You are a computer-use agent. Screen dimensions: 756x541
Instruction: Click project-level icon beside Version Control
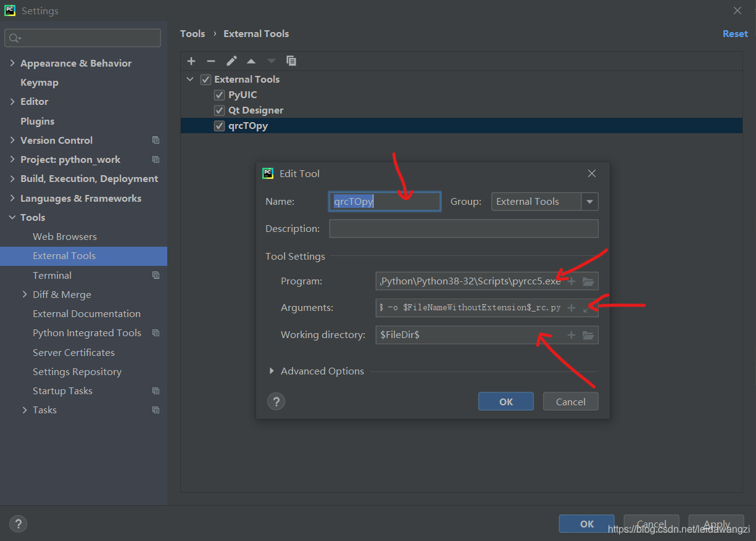pyautogui.click(x=156, y=140)
